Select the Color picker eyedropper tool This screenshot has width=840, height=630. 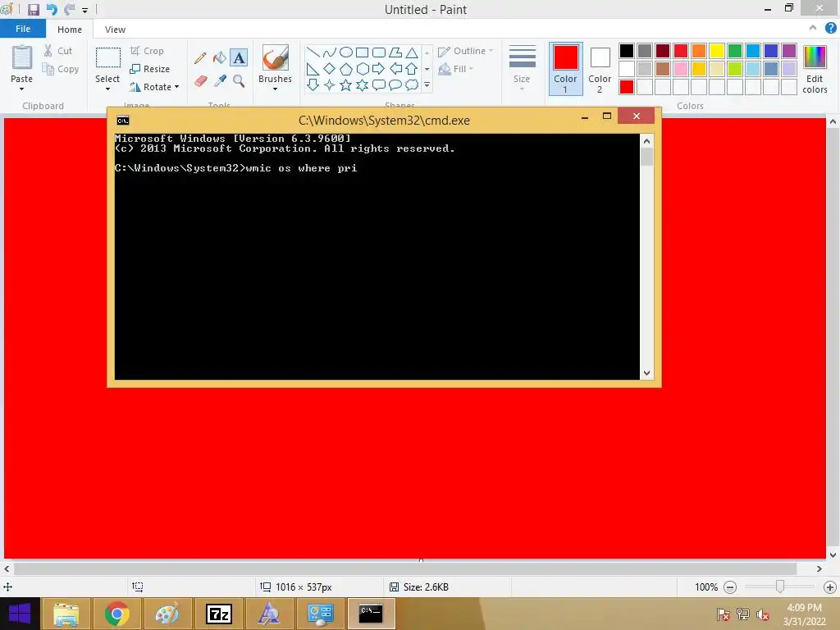click(220, 81)
